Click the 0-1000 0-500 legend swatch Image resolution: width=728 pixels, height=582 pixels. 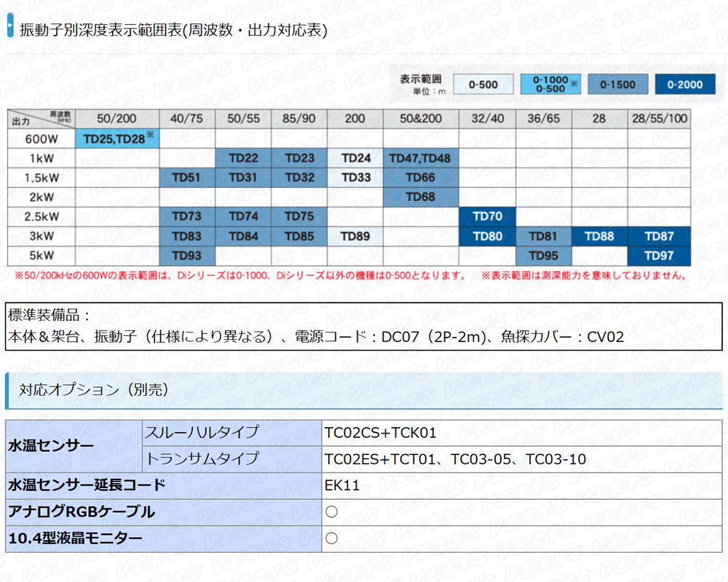[550, 84]
